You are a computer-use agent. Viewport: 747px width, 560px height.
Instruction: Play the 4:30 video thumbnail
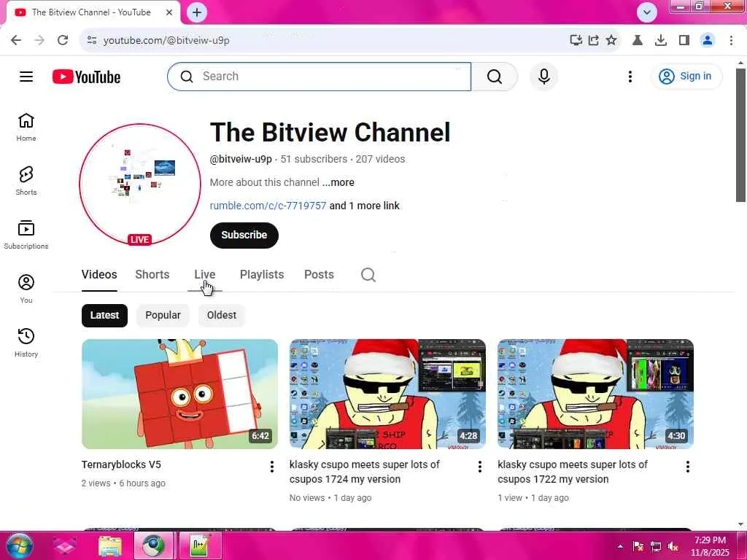click(595, 394)
